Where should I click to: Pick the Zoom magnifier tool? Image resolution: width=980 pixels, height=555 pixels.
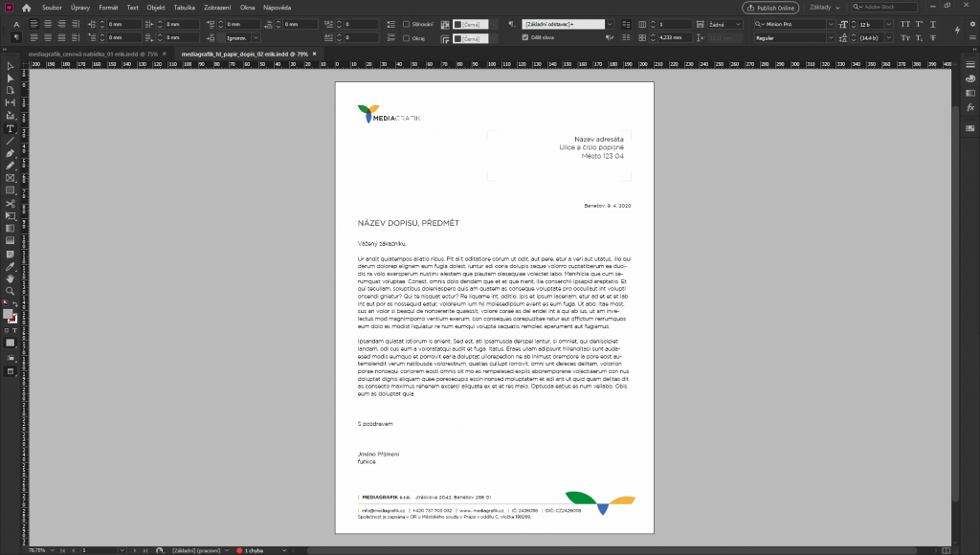[x=10, y=291]
